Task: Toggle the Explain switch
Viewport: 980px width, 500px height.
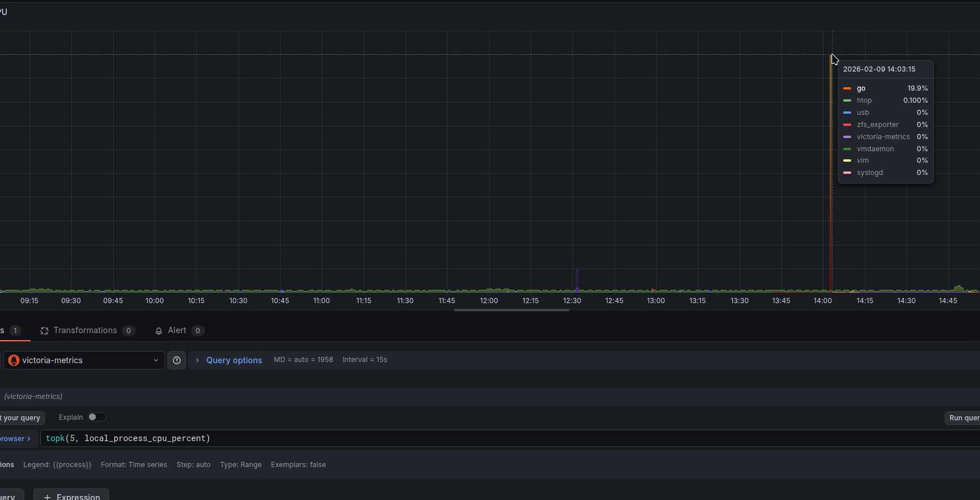Action: (x=96, y=417)
